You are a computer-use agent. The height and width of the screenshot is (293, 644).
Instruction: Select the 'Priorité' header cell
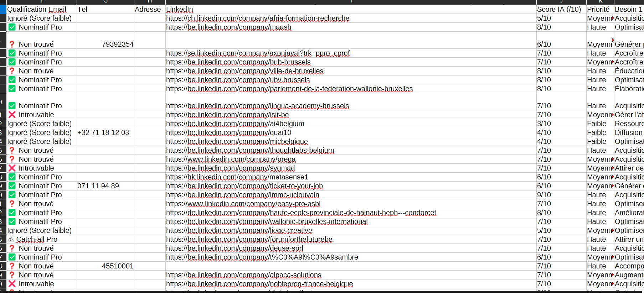(x=600, y=9)
